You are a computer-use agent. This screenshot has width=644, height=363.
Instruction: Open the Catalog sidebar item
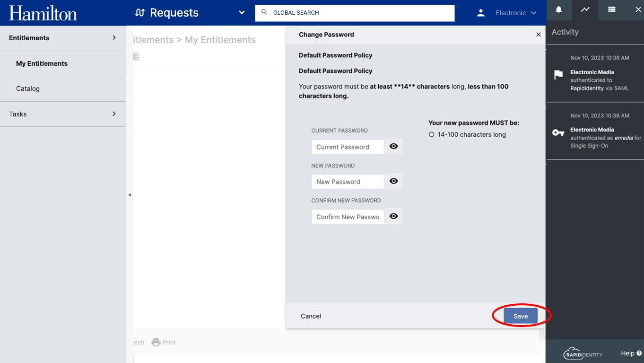tap(63, 89)
